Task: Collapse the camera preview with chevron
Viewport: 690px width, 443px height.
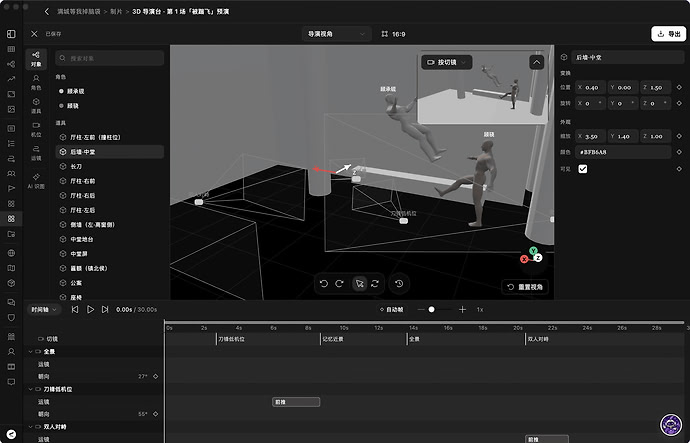Action: point(536,62)
